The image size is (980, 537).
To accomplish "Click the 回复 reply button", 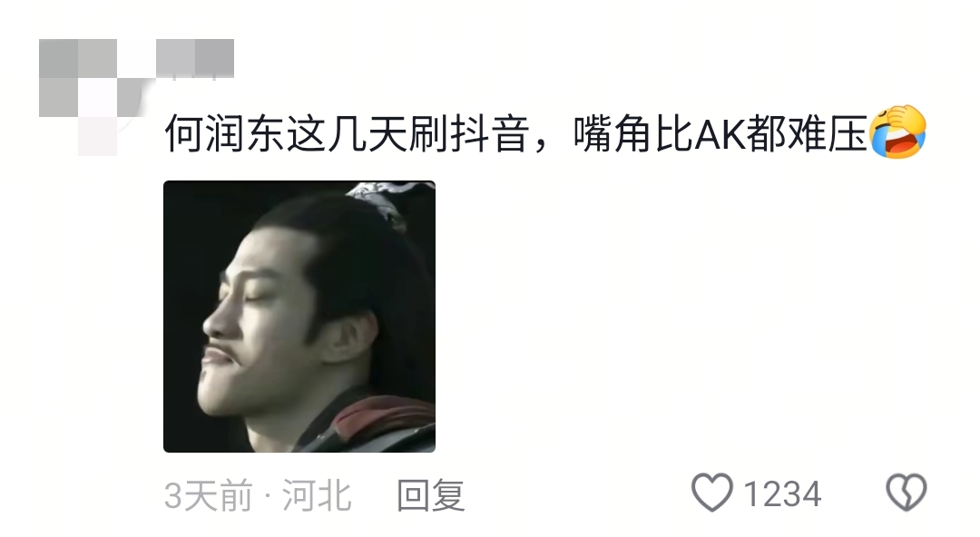I will click(431, 496).
